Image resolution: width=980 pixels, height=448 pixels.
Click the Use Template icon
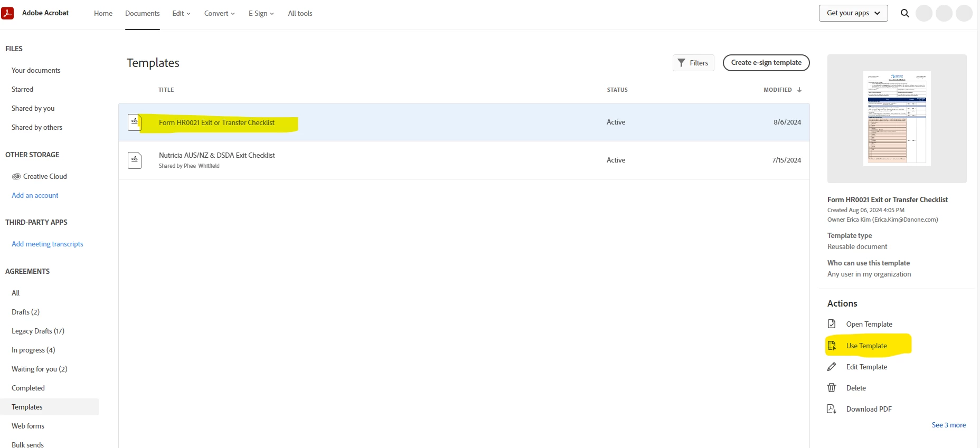tap(832, 346)
